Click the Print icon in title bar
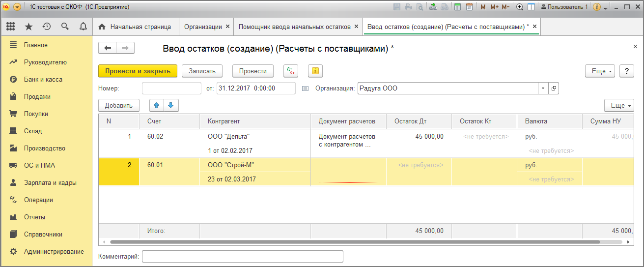The width and height of the screenshot is (644, 267). coord(408,7)
